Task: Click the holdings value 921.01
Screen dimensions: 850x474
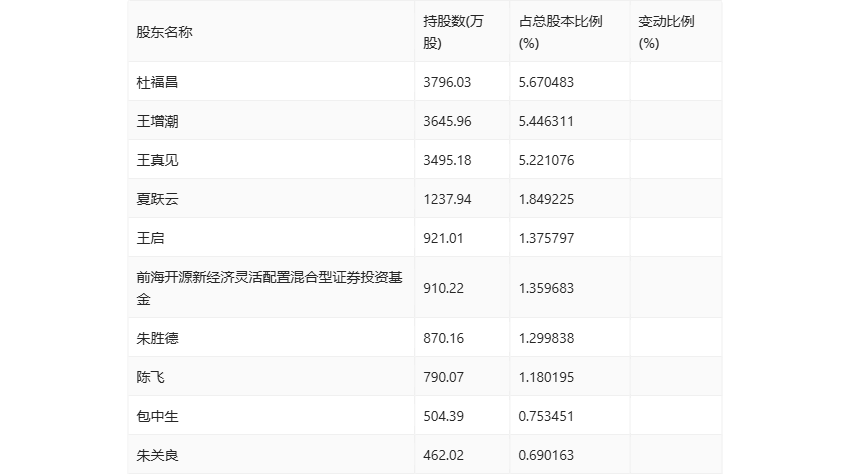Action: 443,238
